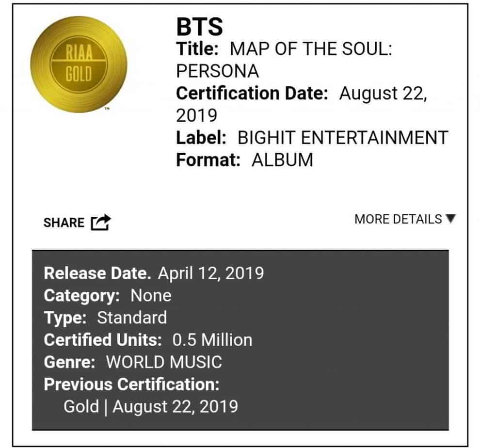Click the Type Standard row
The height and width of the screenshot is (448, 480).
[105, 318]
